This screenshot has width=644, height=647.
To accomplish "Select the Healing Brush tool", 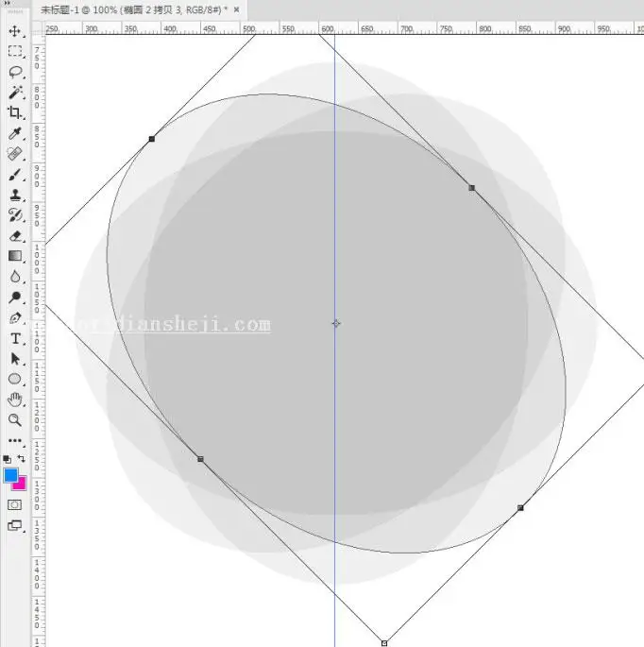I will (x=15, y=154).
